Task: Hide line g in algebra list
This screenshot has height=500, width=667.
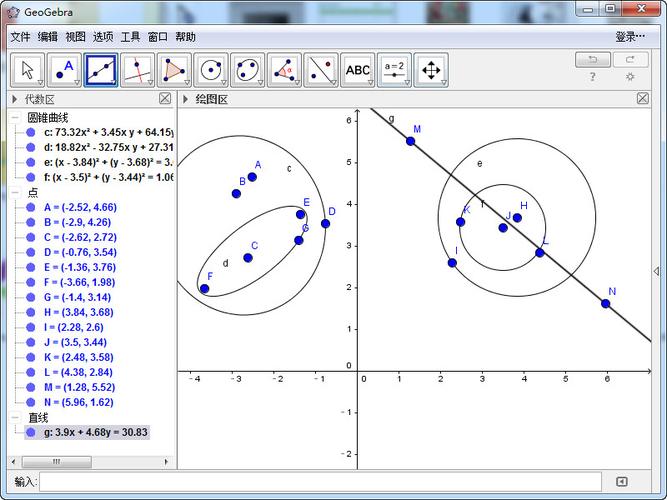Action: tap(31, 432)
